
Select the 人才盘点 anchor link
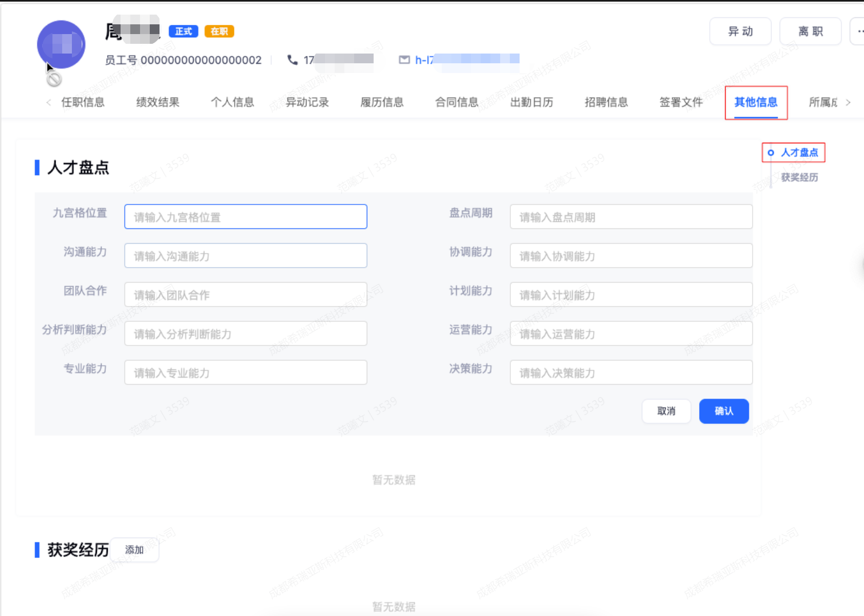[x=799, y=153]
